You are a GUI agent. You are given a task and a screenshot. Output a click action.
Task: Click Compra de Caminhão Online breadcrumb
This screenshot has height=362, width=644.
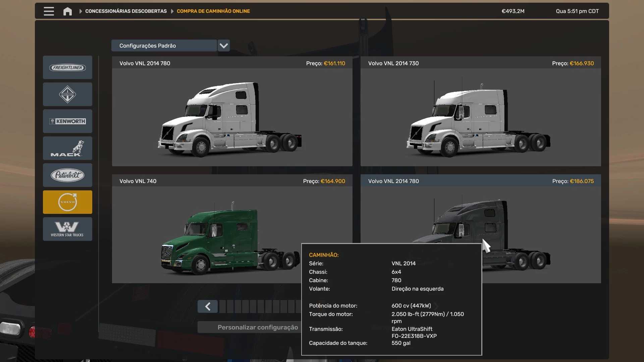click(213, 11)
